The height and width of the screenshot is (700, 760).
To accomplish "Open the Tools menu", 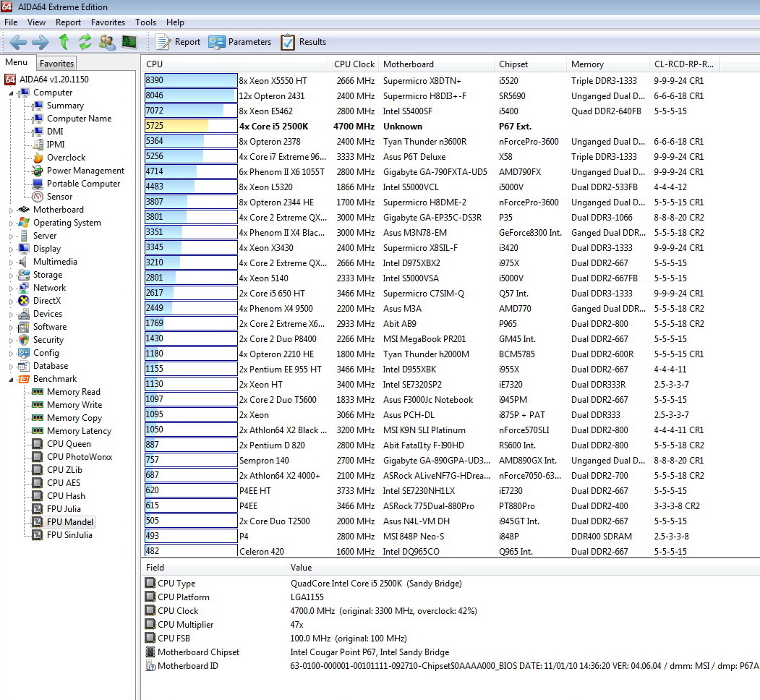I will (146, 22).
